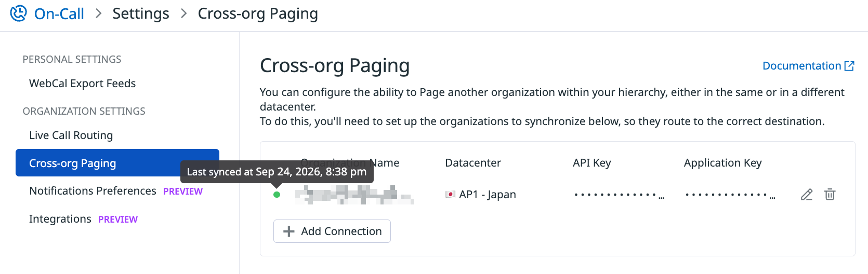Go to the Settings breadcrumb
868x274 pixels.
tap(141, 13)
